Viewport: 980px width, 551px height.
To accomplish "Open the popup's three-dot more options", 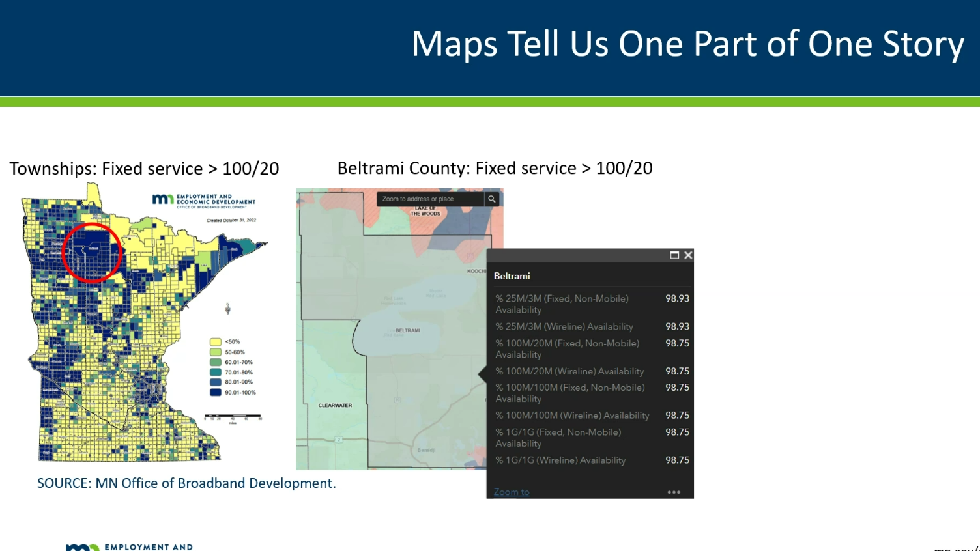I will (x=674, y=492).
